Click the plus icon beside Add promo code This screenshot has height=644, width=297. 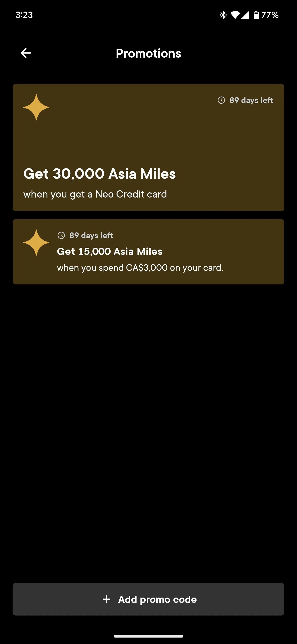107,599
